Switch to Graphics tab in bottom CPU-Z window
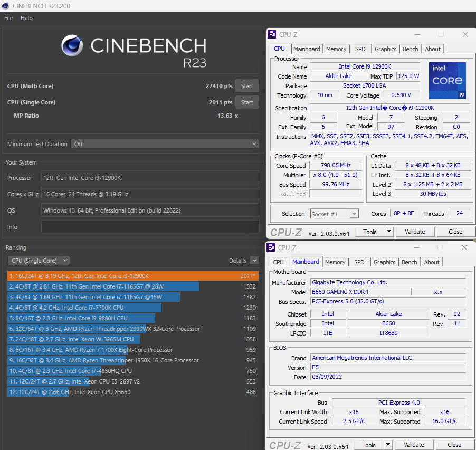 click(x=384, y=262)
